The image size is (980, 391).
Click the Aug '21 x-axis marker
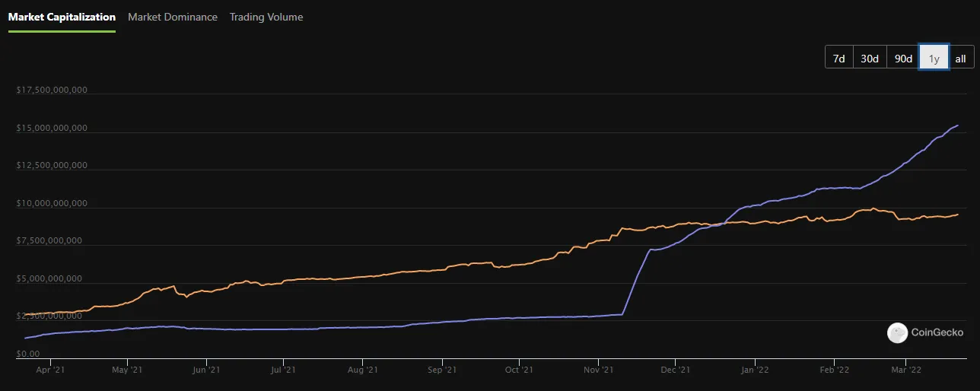tap(362, 370)
